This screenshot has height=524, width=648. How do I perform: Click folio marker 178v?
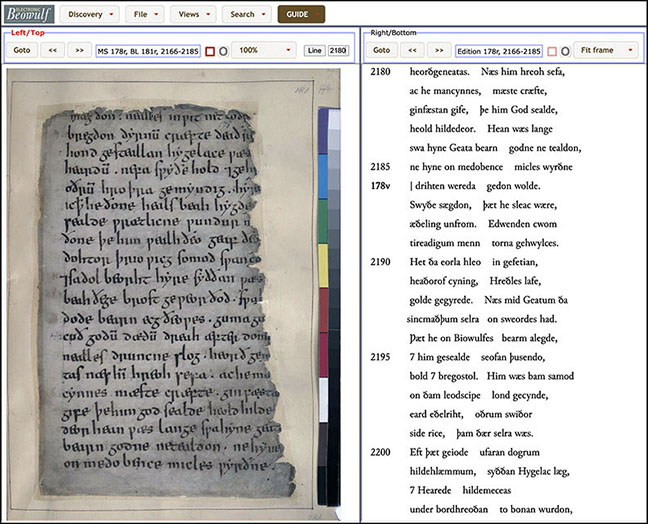coord(380,186)
